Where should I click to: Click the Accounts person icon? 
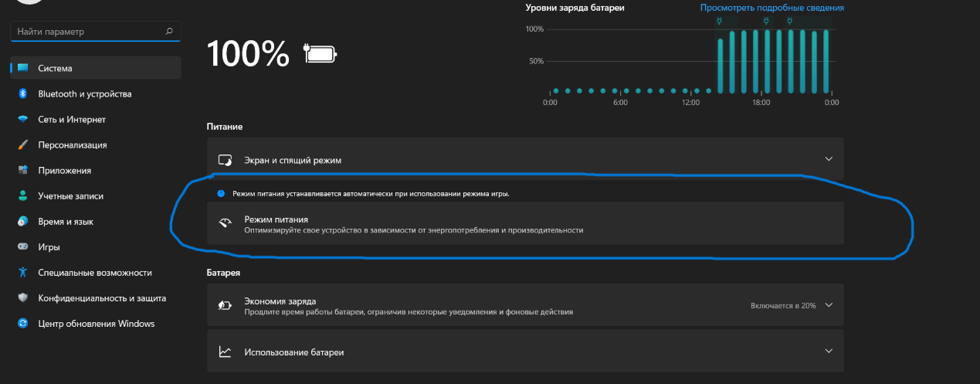tap(22, 195)
